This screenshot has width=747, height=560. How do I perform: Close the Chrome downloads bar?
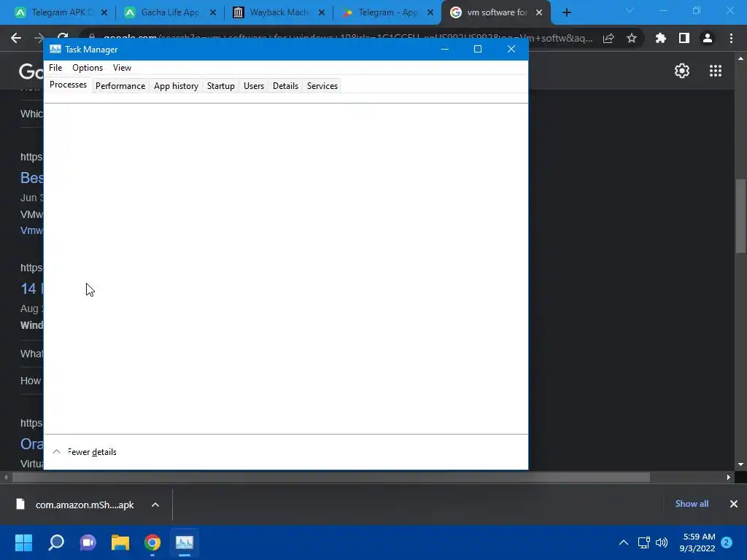point(734,504)
